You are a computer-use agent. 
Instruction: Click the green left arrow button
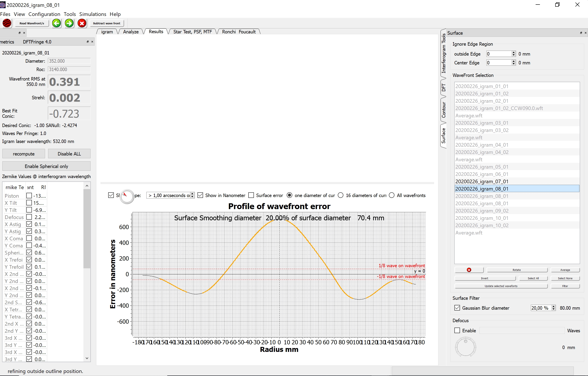point(56,23)
